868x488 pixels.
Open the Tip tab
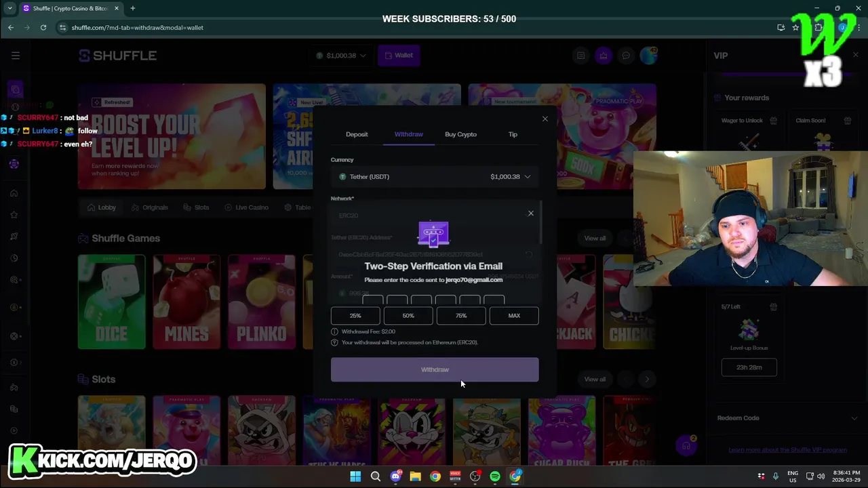513,134
